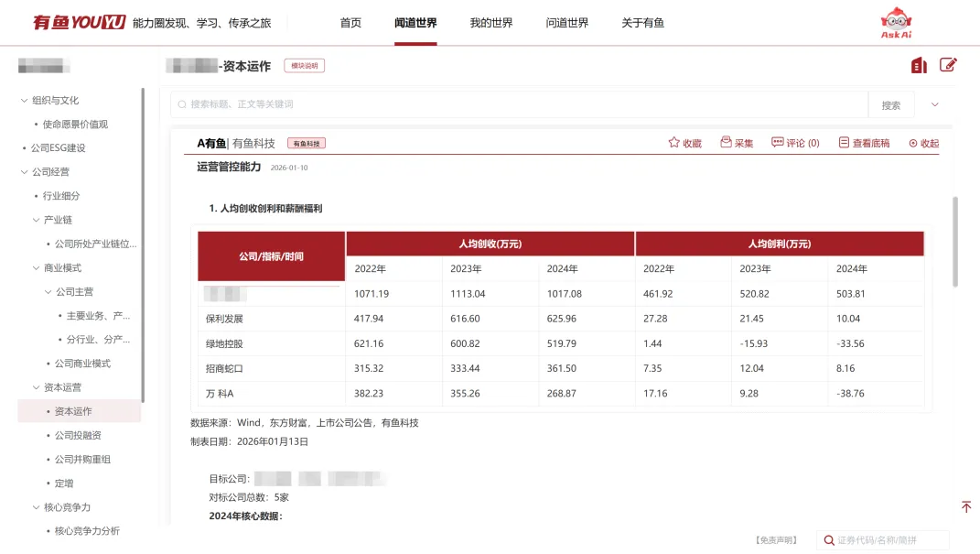Open the 关于有鱼 tab

pyautogui.click(x=642, y=23)
